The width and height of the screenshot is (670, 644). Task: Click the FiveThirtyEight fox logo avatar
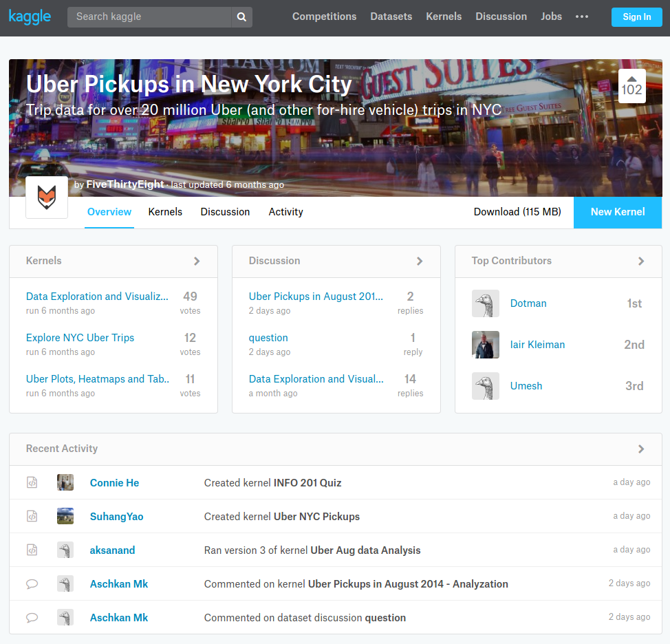coord(47,197)
